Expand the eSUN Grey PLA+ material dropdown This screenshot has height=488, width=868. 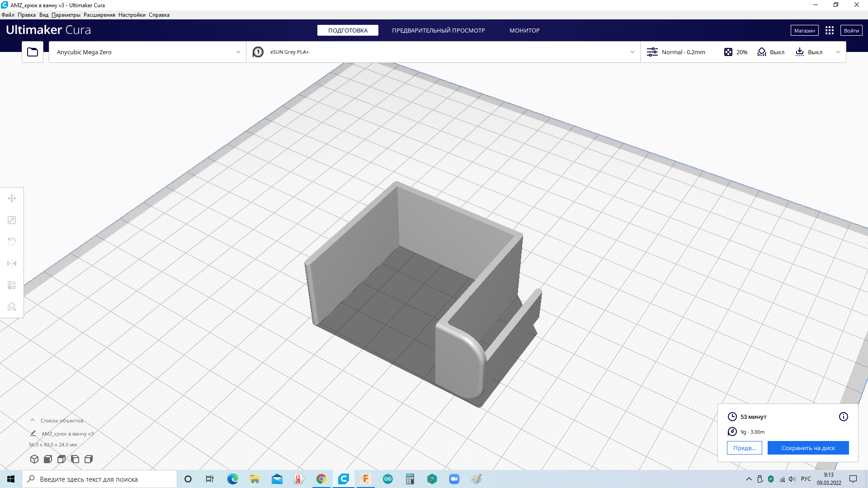click(443, 52)
